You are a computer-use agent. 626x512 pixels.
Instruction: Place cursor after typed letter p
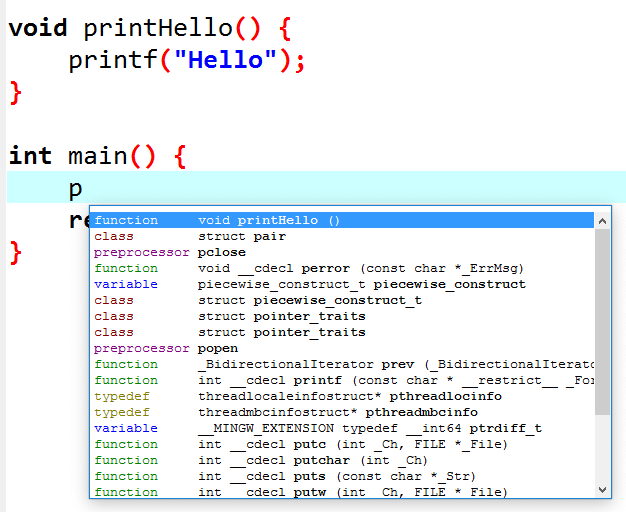(x=83, y=188)
